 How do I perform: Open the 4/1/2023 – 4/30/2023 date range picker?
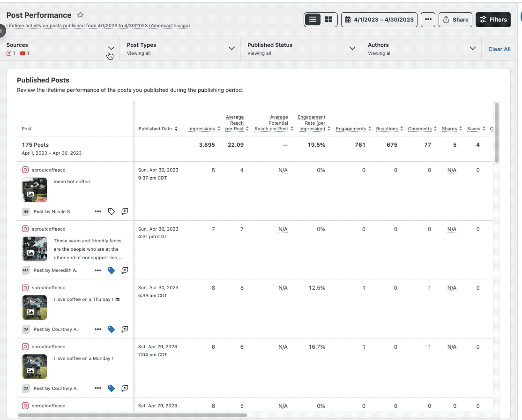coord(379,20)
